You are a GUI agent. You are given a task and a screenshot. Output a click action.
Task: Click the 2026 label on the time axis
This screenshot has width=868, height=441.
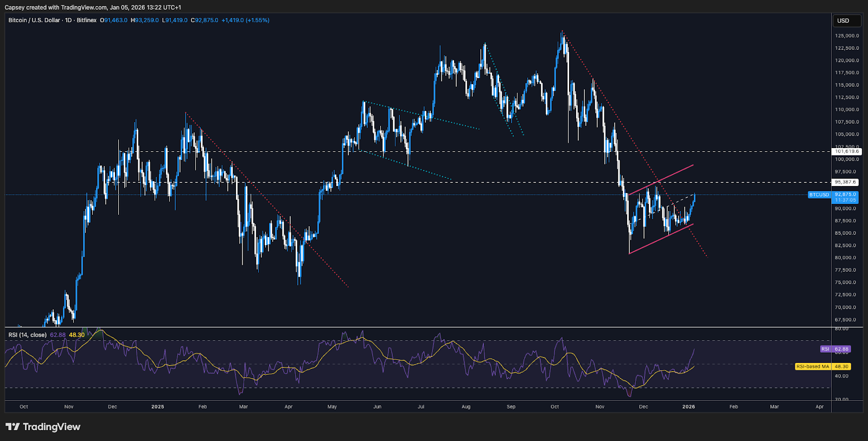688,406
